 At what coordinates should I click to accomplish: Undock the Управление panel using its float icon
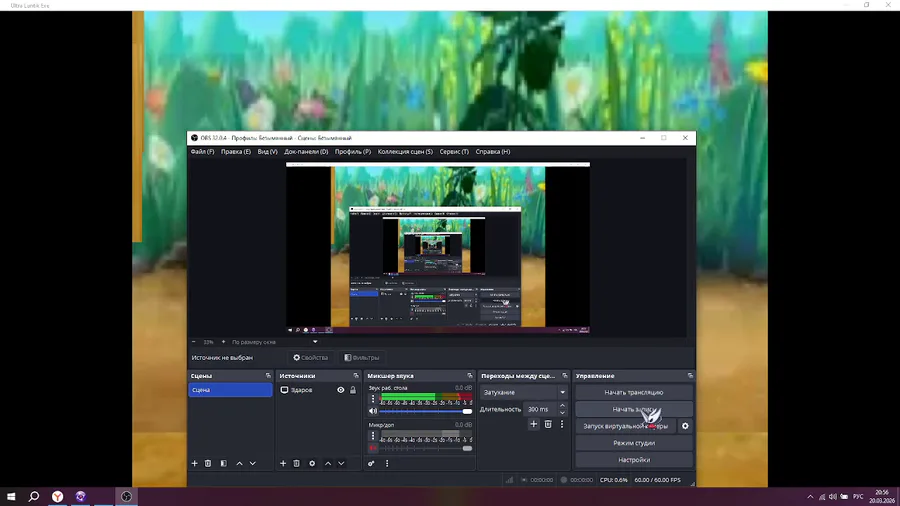pyautogui.click(x=690, y=376)
